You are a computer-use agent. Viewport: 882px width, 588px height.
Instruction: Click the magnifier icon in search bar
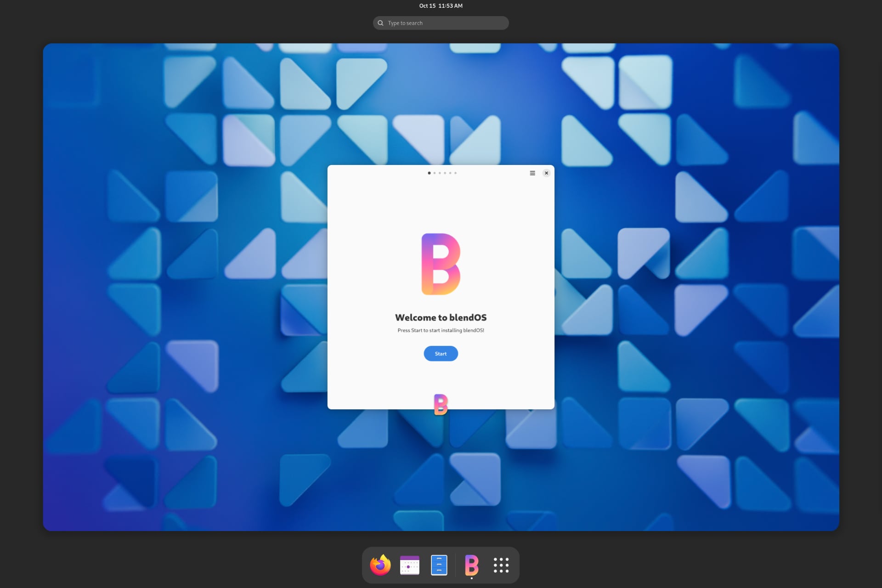click(380, 23)
